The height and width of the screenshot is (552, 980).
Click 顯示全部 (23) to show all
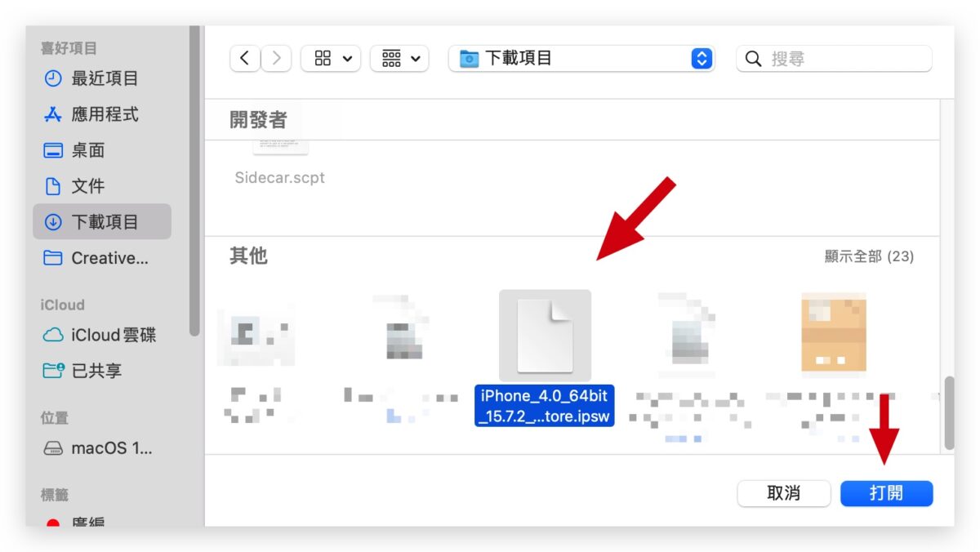[x=869, y=256]
